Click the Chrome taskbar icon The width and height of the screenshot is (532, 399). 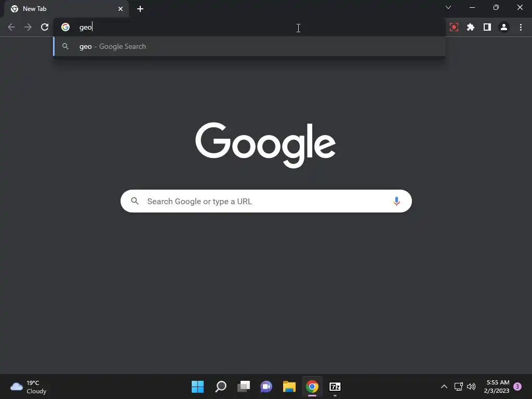coord(312,387)
